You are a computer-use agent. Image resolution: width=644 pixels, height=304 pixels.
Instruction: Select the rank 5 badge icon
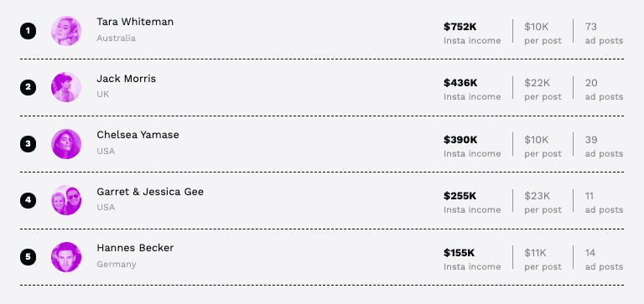coord(28,257)
